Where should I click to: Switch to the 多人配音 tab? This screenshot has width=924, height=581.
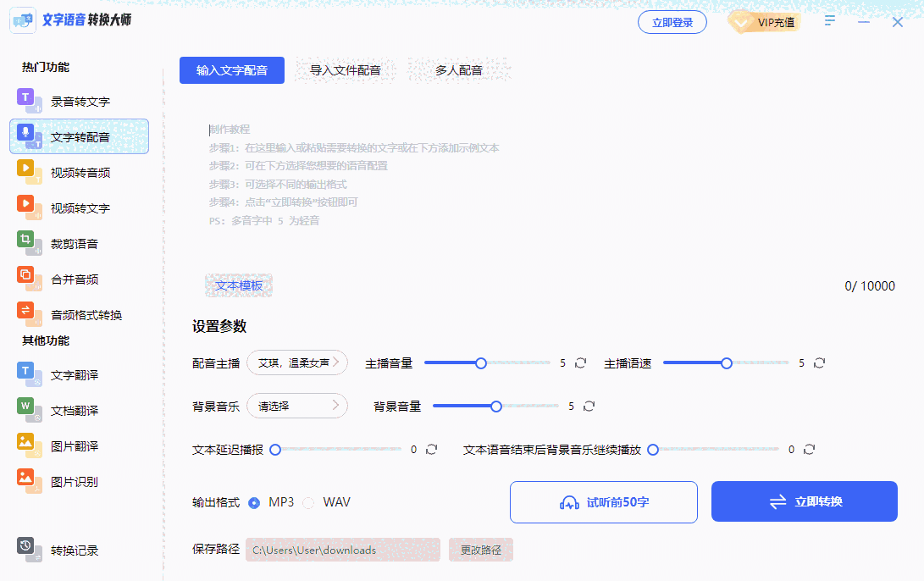[458, 70]
